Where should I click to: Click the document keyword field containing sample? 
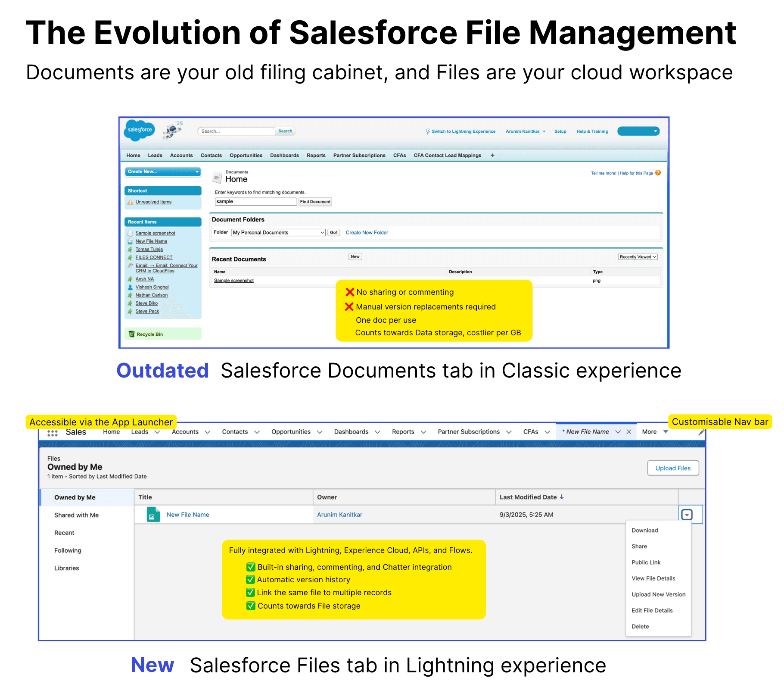(256, 202)
